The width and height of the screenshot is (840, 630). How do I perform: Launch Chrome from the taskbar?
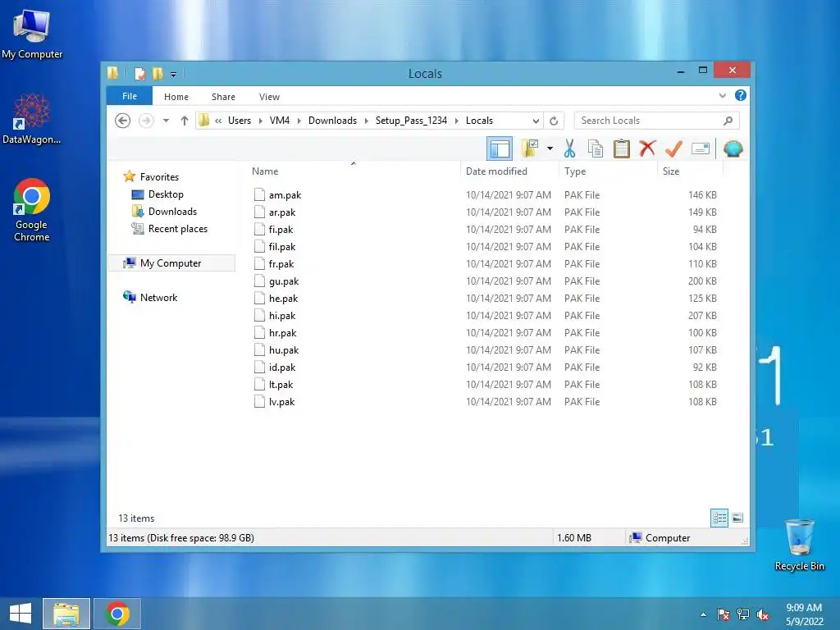point(117,614)
